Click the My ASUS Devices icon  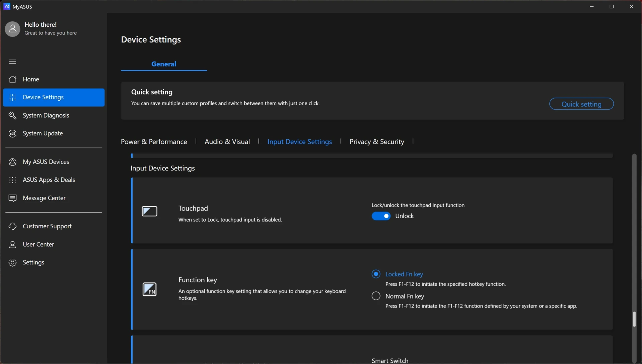tap(12, 162)
